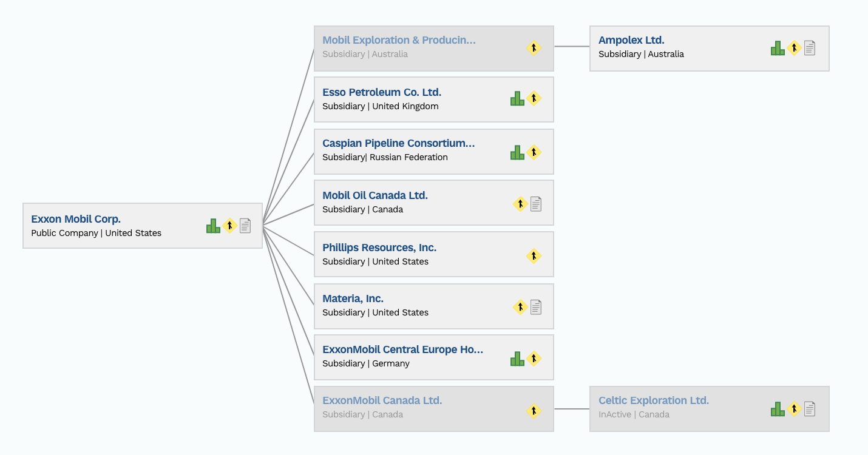Open Ampolex Ltd. document icon
The image size is (868, 455).
pyautogui.click(x=810, y=48)
